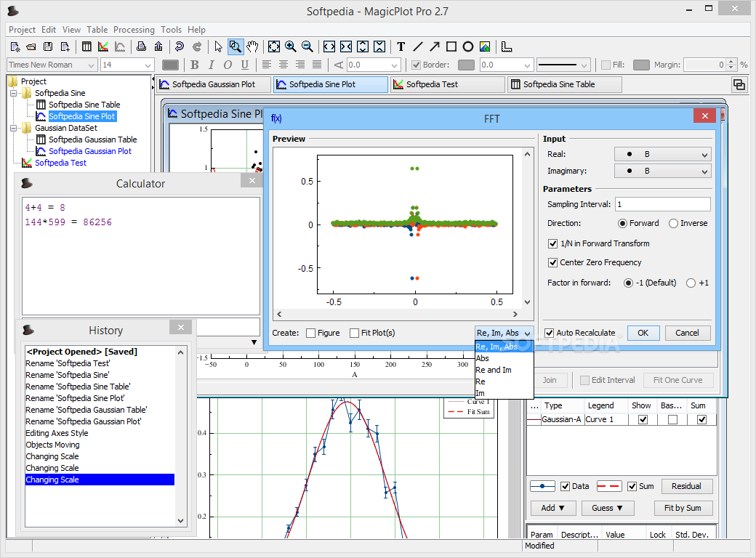Select the zoom-area magnifier tool
This screenshot has width=756, height=558.
pos(236,46)
